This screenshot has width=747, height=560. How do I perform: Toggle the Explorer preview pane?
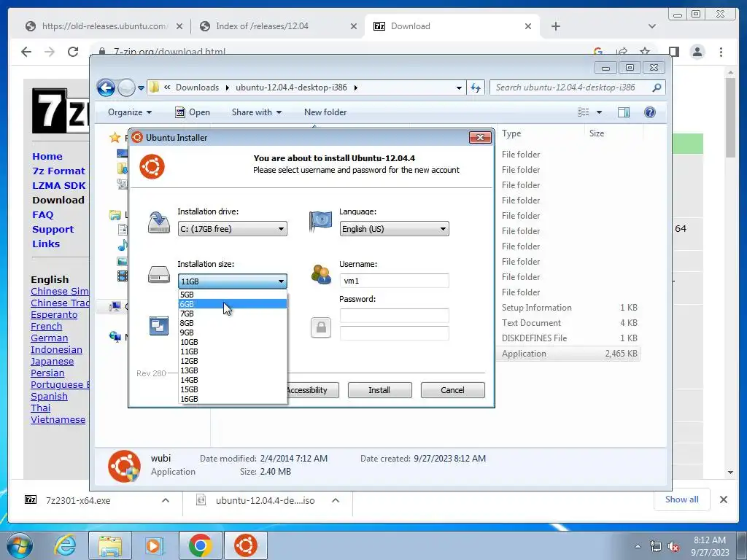click(624, 112)
